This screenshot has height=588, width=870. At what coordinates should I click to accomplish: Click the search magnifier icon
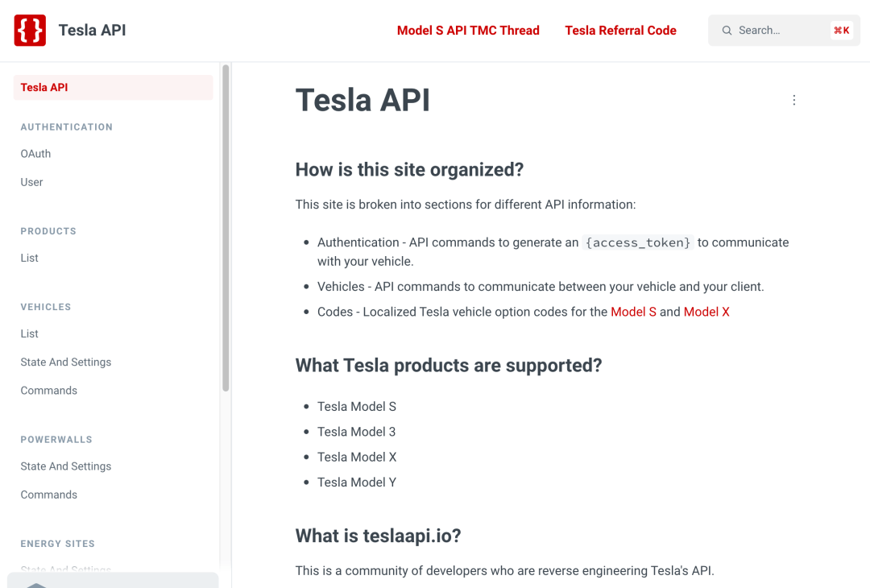pos(727,31)
